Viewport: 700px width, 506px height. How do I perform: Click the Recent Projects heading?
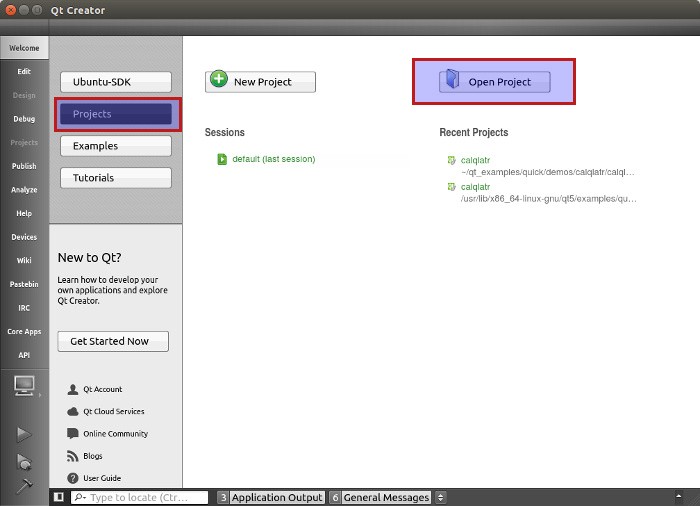[474, 132]
